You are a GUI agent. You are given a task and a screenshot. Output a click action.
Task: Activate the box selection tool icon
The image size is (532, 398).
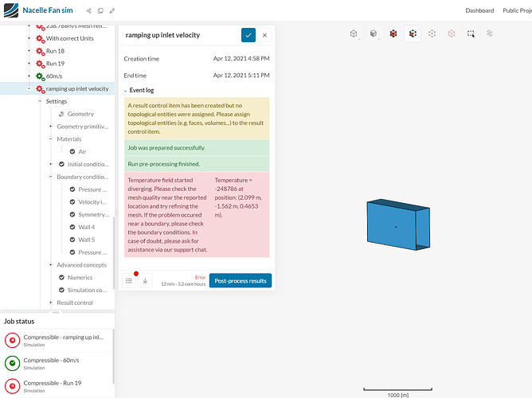click(471, 33)
